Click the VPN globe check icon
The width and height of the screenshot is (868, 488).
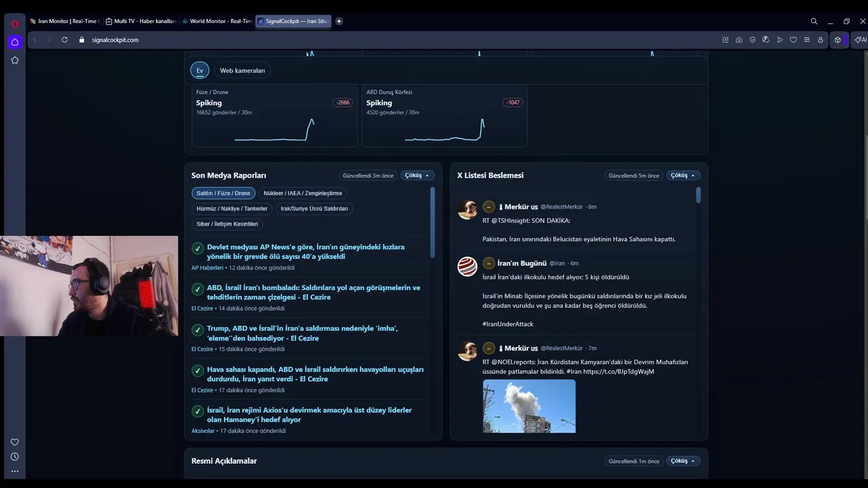coord(766,40)
